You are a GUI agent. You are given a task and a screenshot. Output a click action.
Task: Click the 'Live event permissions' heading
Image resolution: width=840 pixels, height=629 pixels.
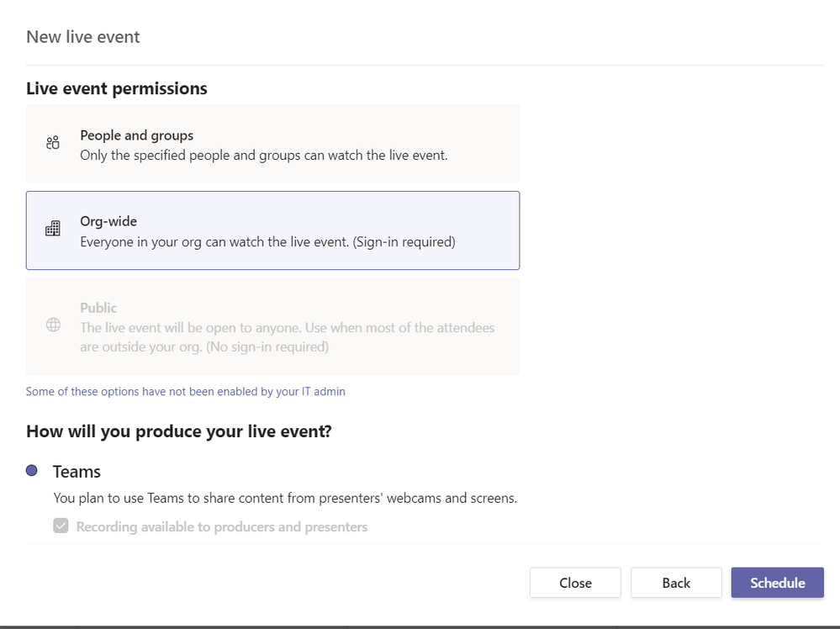(116, 89)
